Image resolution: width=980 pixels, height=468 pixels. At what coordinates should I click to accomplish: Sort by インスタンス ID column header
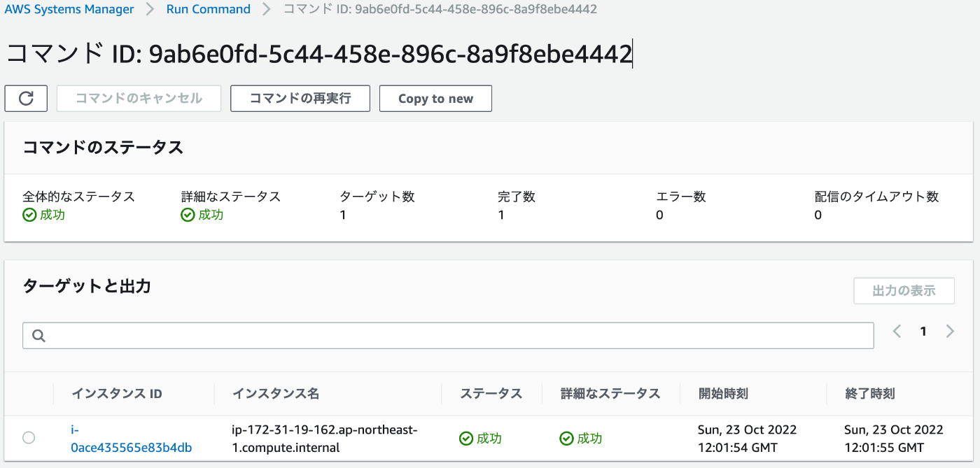(117, 394)
